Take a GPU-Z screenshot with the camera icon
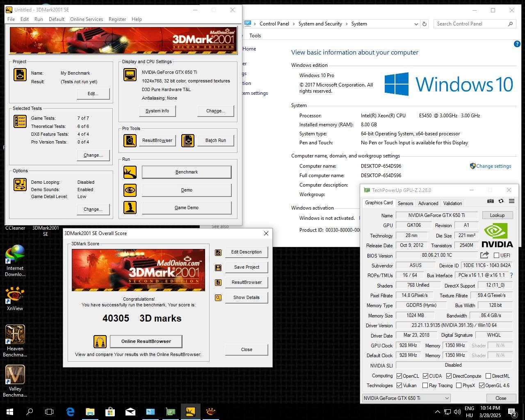This screenshot has width=525, height=420. 490,201
